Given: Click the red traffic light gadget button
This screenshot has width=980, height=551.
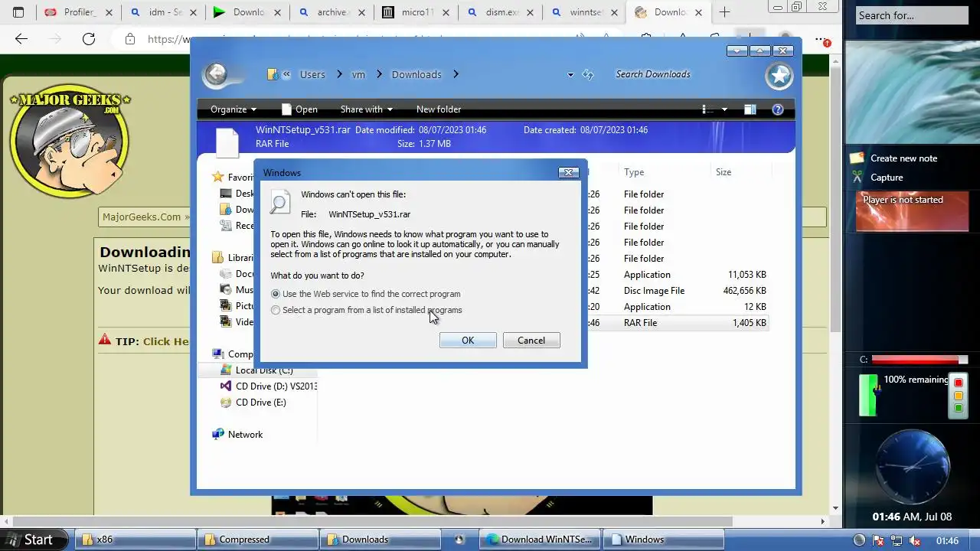Looking at the screenshot, I should pyautogui.click(x=958, y=383).
